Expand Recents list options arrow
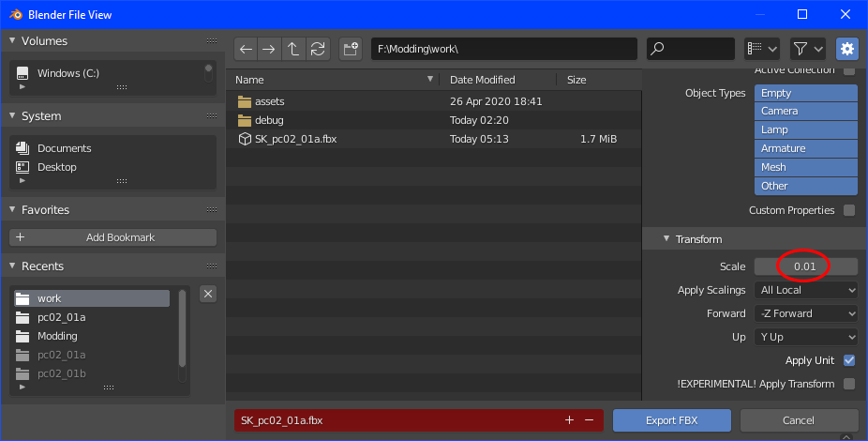The width and height of the screenshot is (868, 441). (x=22, y=387)
